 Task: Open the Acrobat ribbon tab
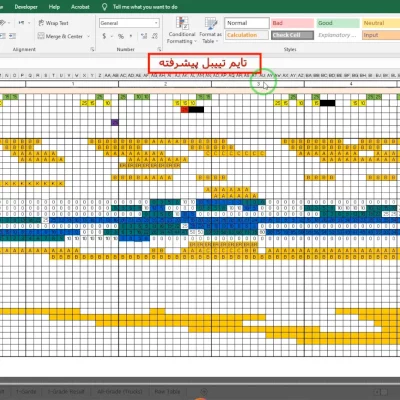click(80, 7)
